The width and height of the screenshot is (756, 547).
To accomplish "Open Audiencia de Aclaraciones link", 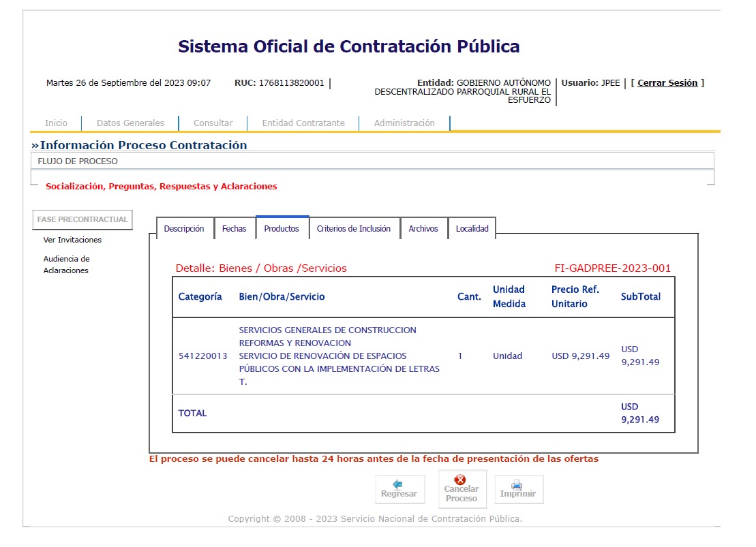I will click(66, 264).
